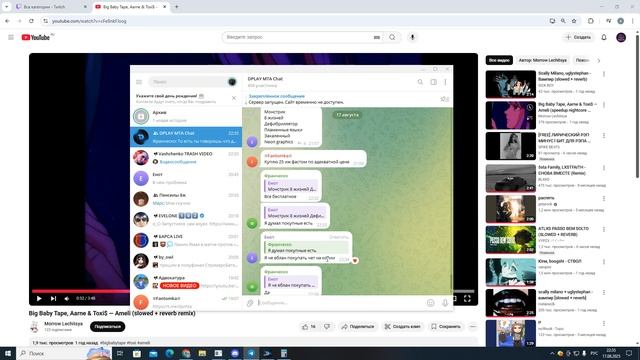The width and height of the screenshot is (640, 360).
Task: Select the Все видео filter chip
Action: pos(499,60)
